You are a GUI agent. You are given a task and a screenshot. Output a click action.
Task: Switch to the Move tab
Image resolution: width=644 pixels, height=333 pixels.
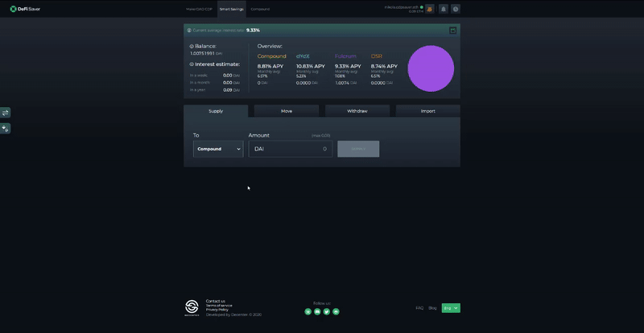(287, 111)
